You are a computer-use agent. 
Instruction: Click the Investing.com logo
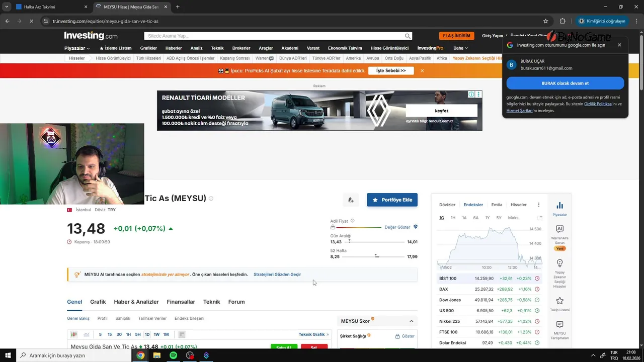(x=91, y=36)
